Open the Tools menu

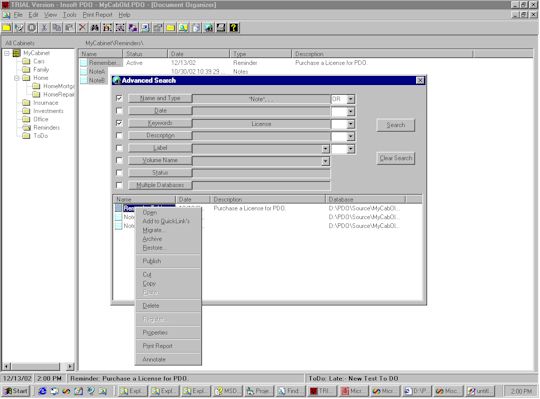70,15
